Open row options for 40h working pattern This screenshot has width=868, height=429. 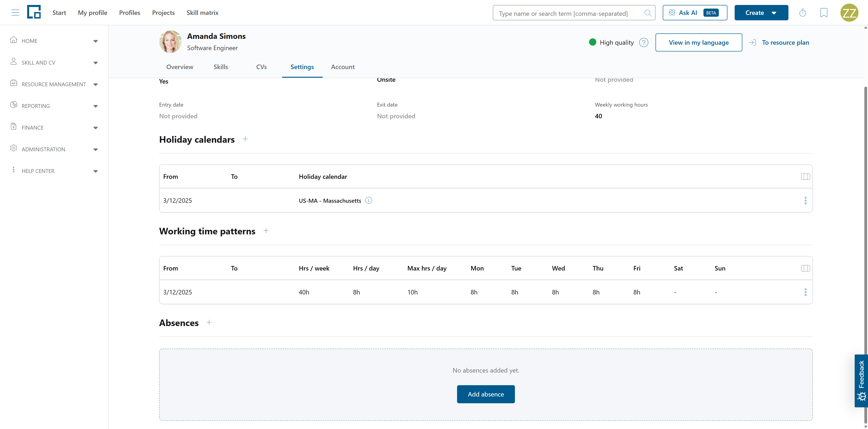805,292
